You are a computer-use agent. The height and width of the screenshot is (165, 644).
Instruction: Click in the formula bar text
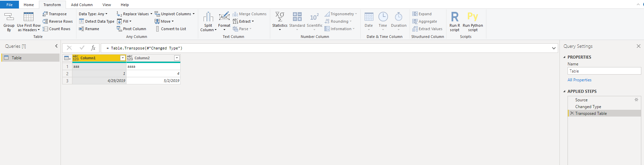pyautogui.click(x=144, y=48)
